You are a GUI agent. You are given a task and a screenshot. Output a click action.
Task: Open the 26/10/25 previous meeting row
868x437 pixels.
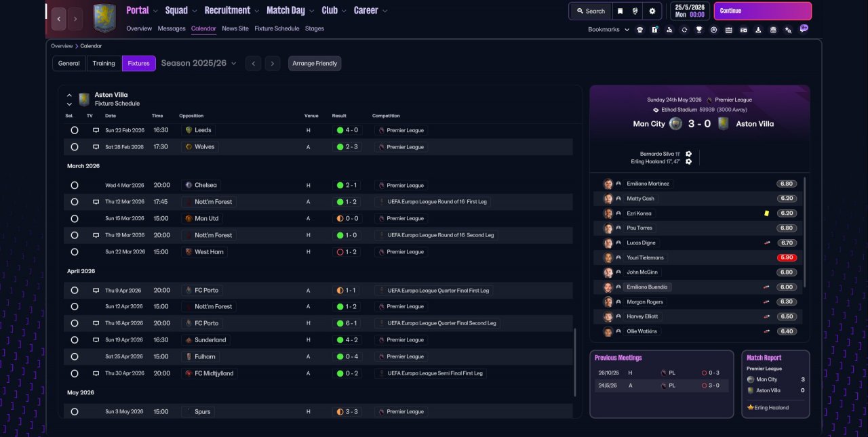pos(661,373)
